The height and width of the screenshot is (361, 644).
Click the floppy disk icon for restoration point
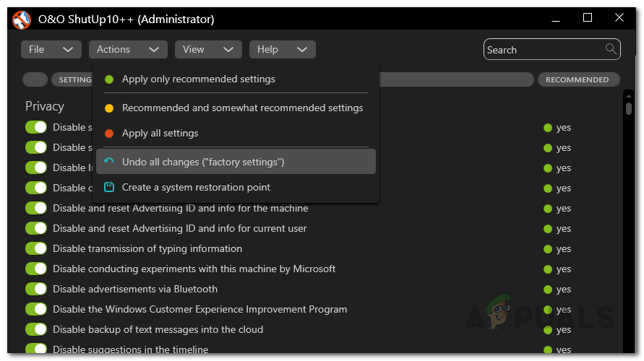click(x=109, y=187)
